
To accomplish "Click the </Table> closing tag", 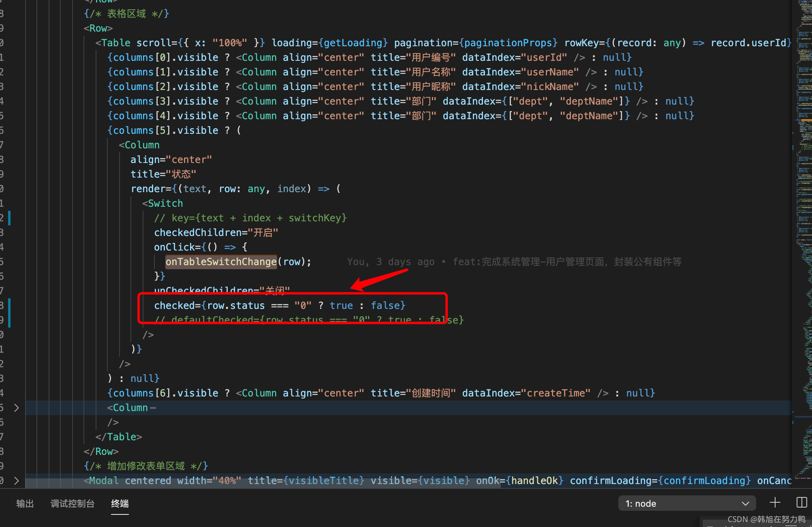I will [x=119, y=437].
